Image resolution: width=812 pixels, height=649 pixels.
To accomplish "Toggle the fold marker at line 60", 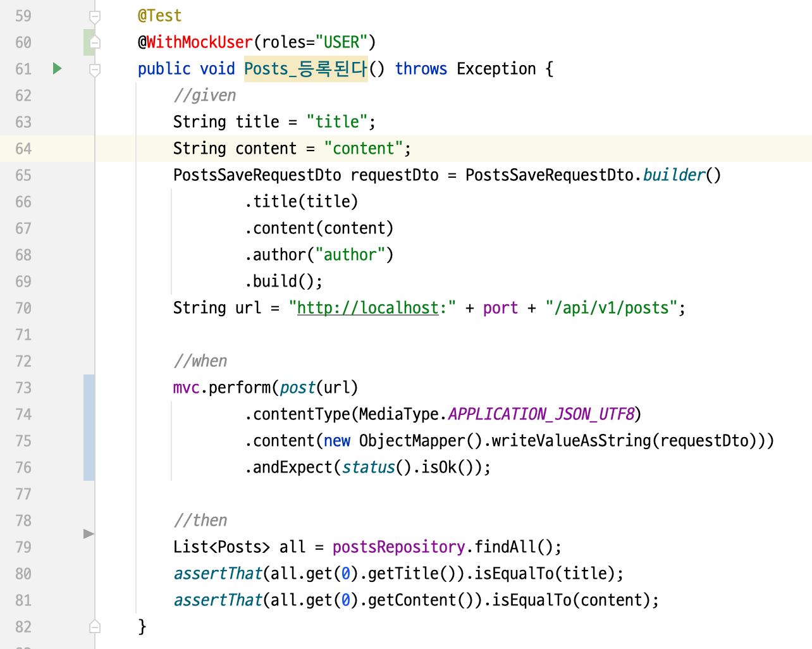I will pyautogui.click(x=95, y=42).
